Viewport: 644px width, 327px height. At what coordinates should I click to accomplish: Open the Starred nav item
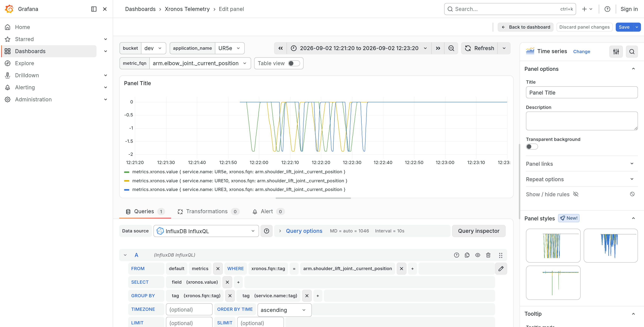pyautogui.click(x=24, y=39)
